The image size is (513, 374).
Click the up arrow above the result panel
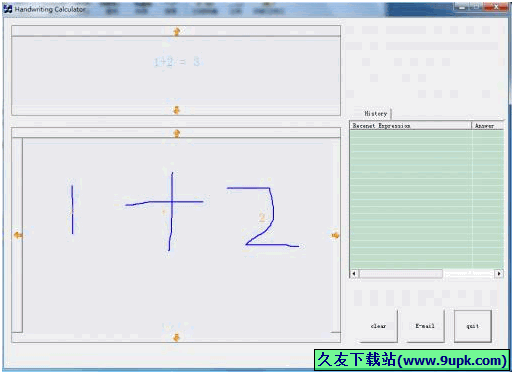[x=177, y=31]
